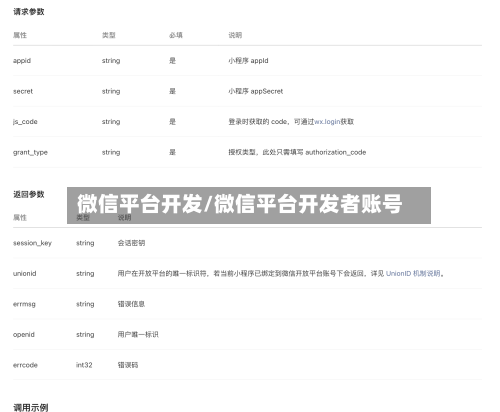Click the 类型 header in the request table
This screenshot has height=412, width=500.
pyautogui.click(x=109, y=35)
